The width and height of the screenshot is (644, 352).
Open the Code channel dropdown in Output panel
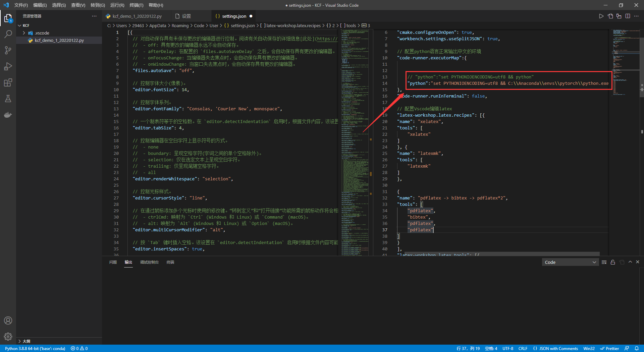point(570,262)
